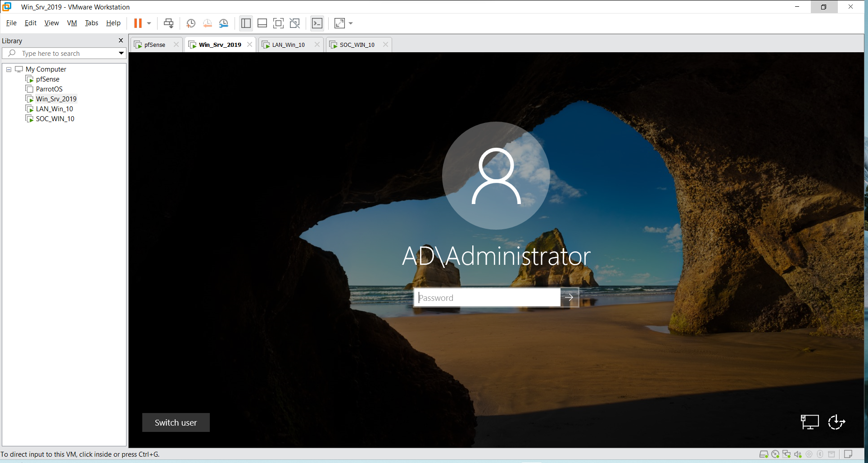The height and width of the screenshot is (463, 868).
Task: Toggle the console view button
Action: [x=317, y=23]
